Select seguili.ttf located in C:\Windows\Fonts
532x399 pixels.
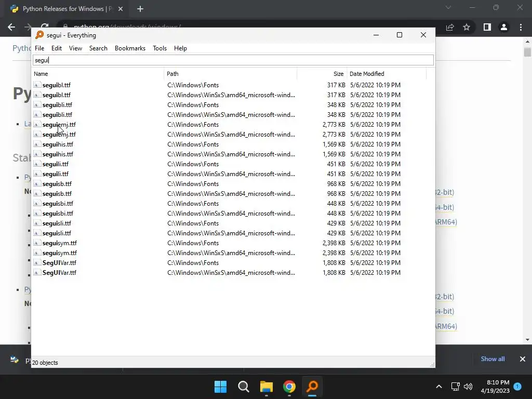(55, 164)
